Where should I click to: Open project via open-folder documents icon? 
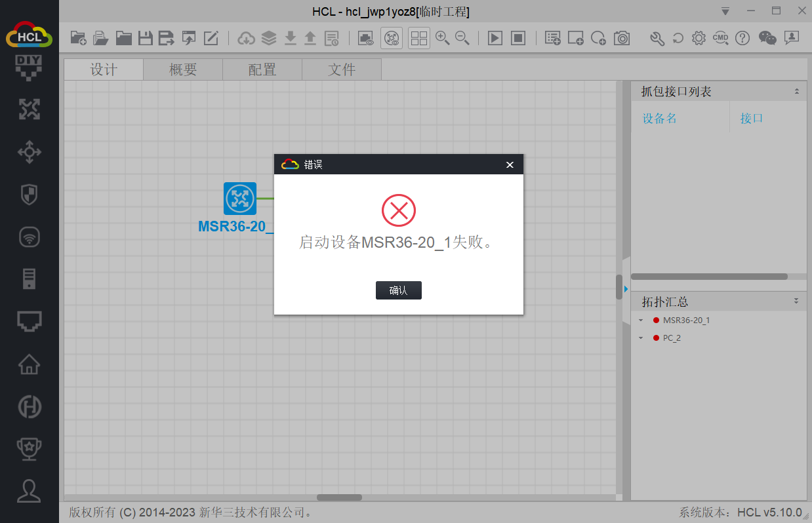(x=100, y=38)
